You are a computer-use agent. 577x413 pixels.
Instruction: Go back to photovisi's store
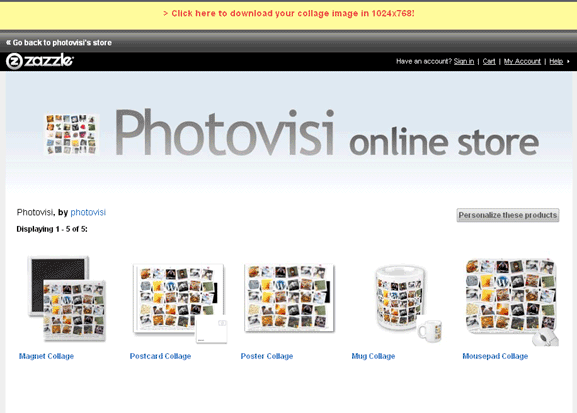point(59,43)
